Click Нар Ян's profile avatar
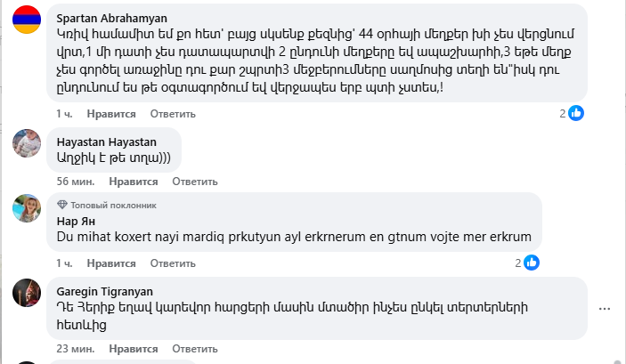 (26, 209)
